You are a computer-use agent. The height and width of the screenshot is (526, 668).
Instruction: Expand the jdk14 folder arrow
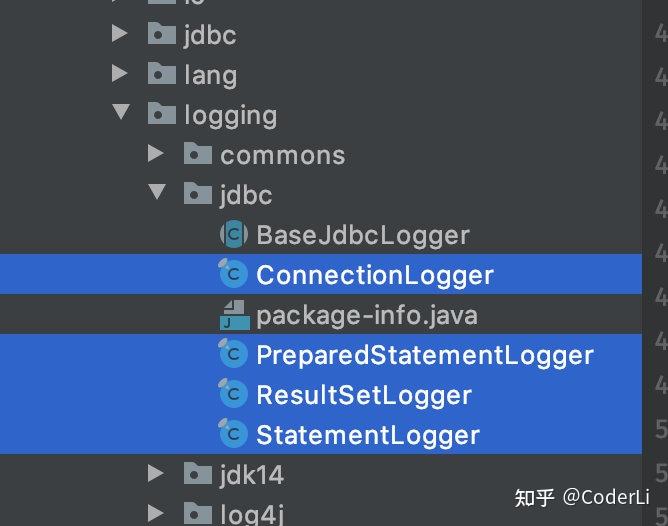[155, 473]
